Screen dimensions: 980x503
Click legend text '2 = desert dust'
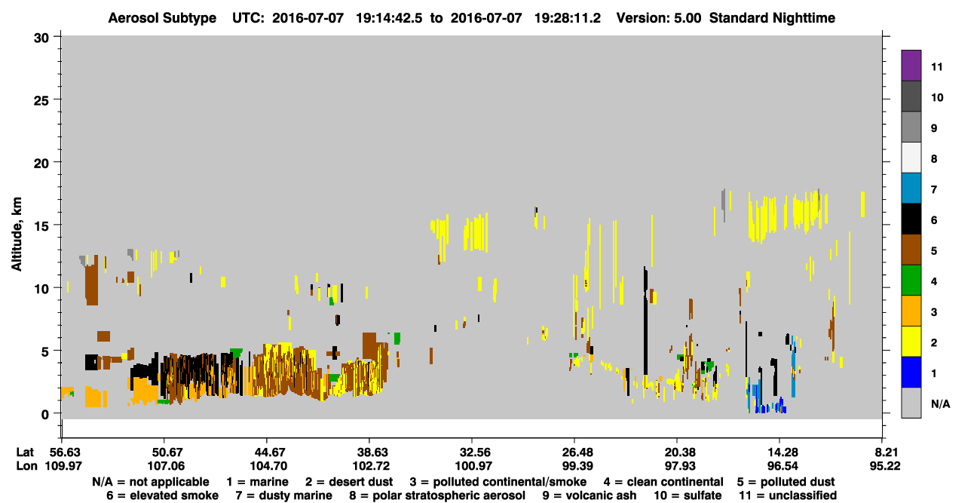349,482
